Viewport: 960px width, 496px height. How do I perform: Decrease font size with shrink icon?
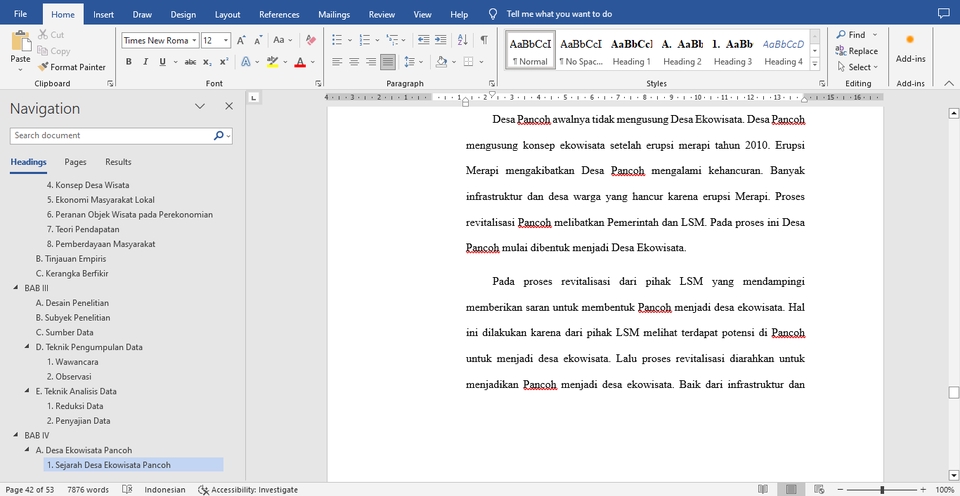click(258, 40)
